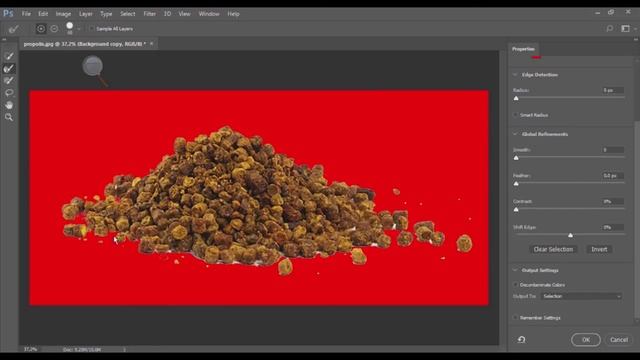Restore down the Photoshop window
640x360 pixels.
tap(611, 13)
